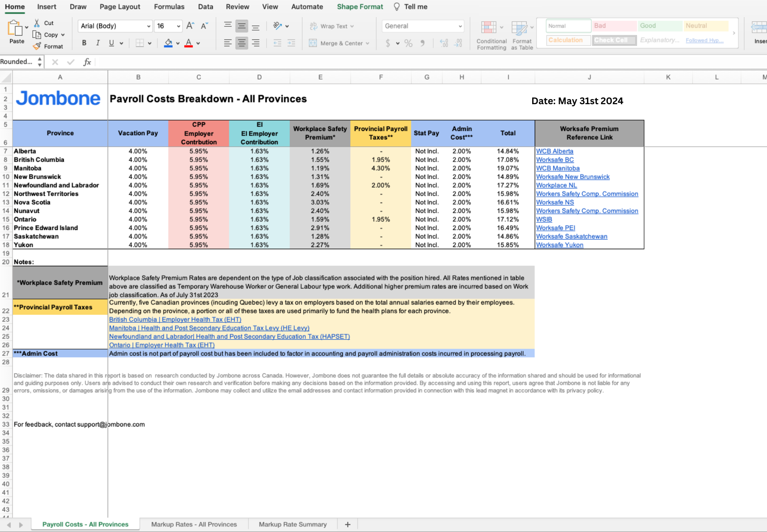Open the WSIB link
This screenshot has width=767, height=532.
(x=544, y=219)
